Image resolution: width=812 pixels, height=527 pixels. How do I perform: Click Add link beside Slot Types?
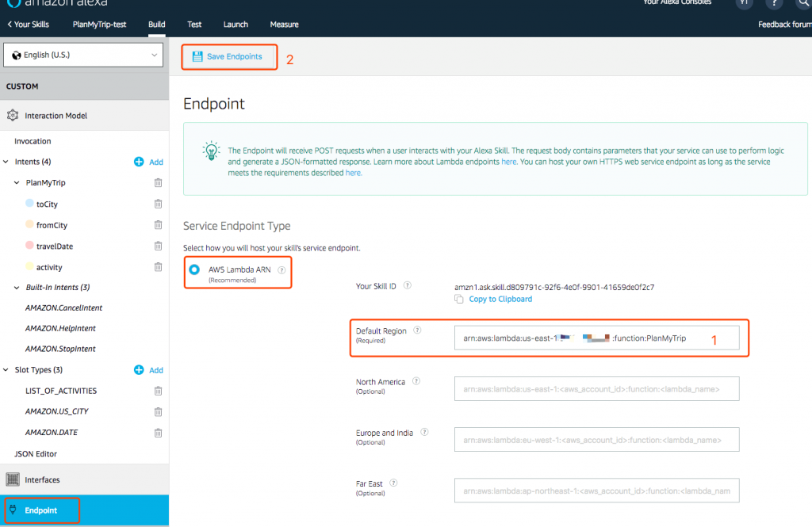156,370
